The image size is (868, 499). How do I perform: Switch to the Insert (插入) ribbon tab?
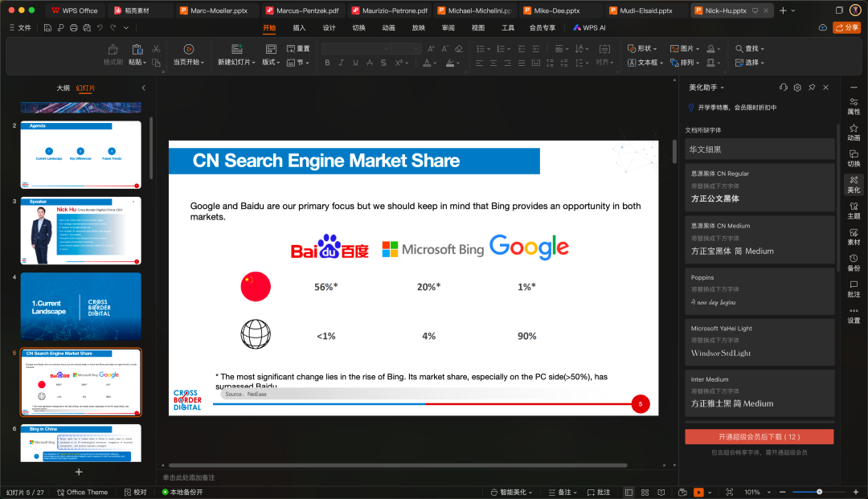click(x=299, y=27)
